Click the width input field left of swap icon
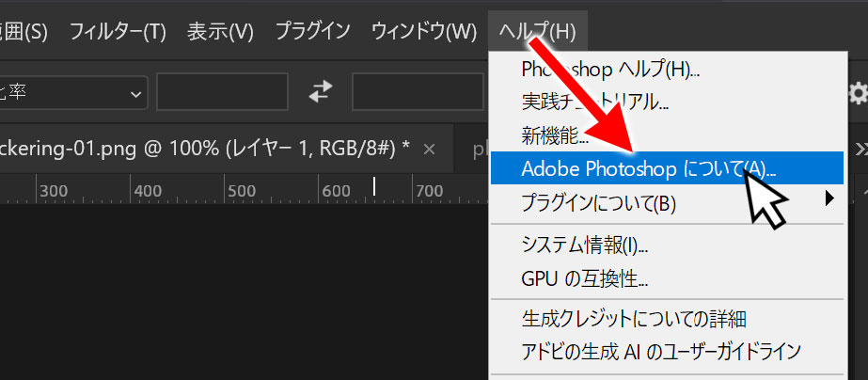The image size is (868, 380). pyautogui.click(x=223, y=92)
